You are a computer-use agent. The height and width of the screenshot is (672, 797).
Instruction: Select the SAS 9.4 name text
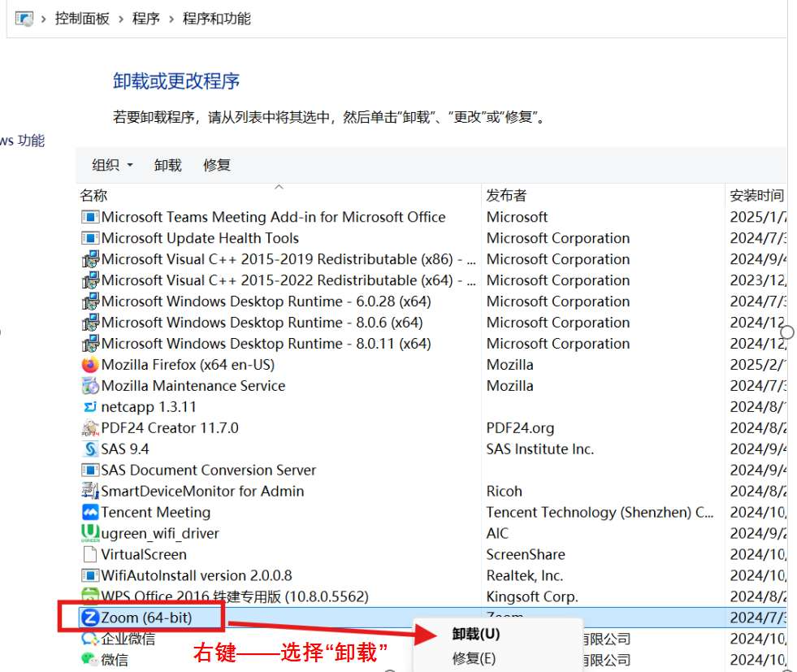tap(125, 449)
